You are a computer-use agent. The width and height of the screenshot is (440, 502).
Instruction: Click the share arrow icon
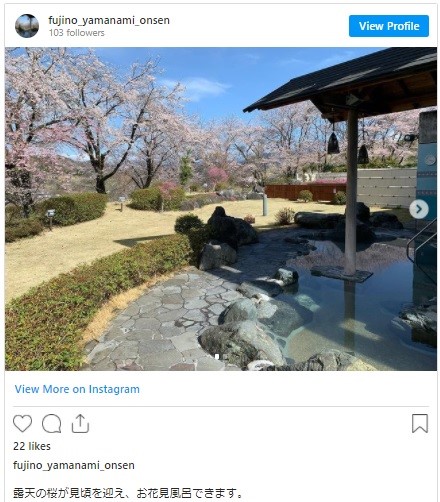(80, 423)
